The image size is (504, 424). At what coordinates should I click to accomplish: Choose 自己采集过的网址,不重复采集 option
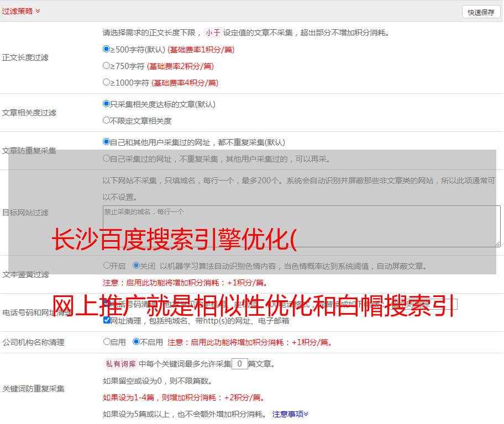[x=107, y=158]
